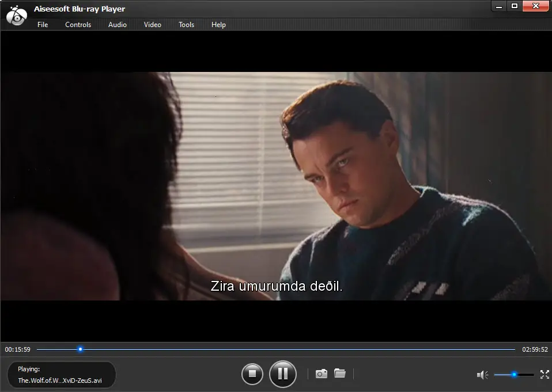This screenshot has width=552, height=392.
Task: Mute audio with the speaker icon
Action: coord(482,375)
